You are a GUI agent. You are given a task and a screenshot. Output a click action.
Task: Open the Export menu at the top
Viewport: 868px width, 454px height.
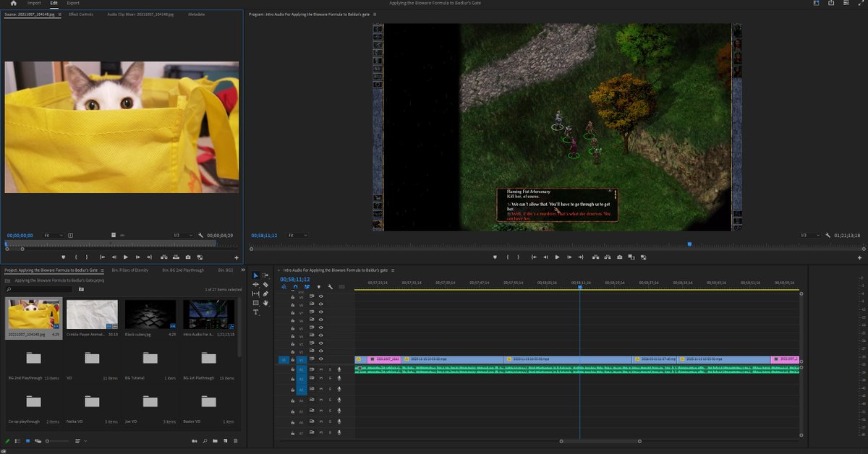click(x=72, y=3)
